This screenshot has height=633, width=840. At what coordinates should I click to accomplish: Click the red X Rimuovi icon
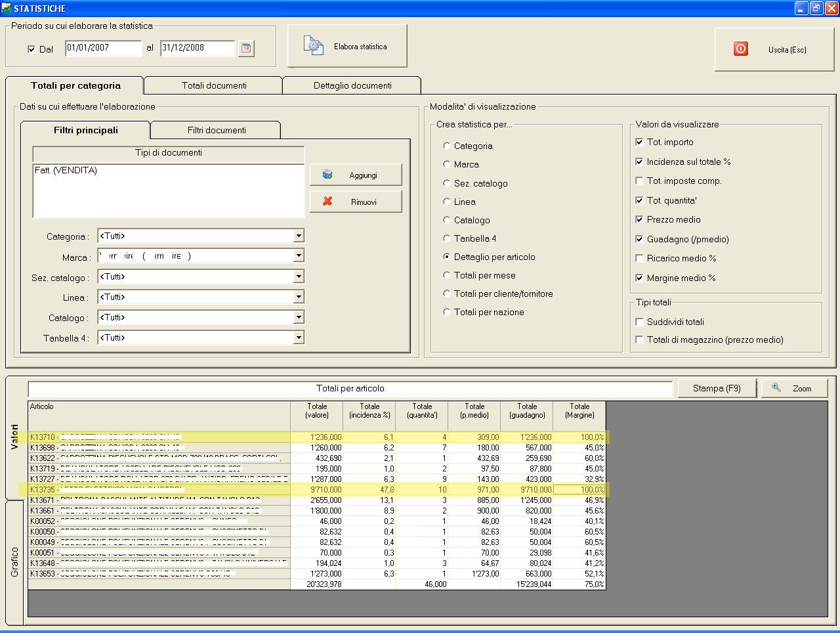tap(327, 202)
